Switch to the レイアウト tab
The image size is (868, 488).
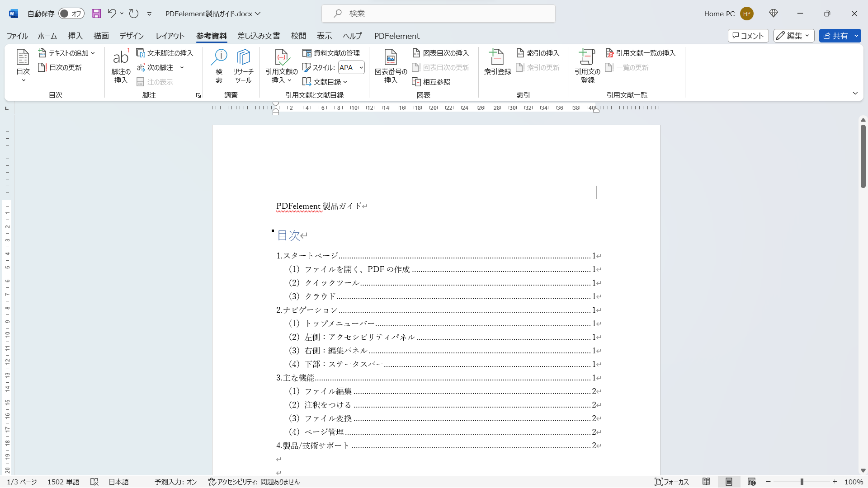170,36
